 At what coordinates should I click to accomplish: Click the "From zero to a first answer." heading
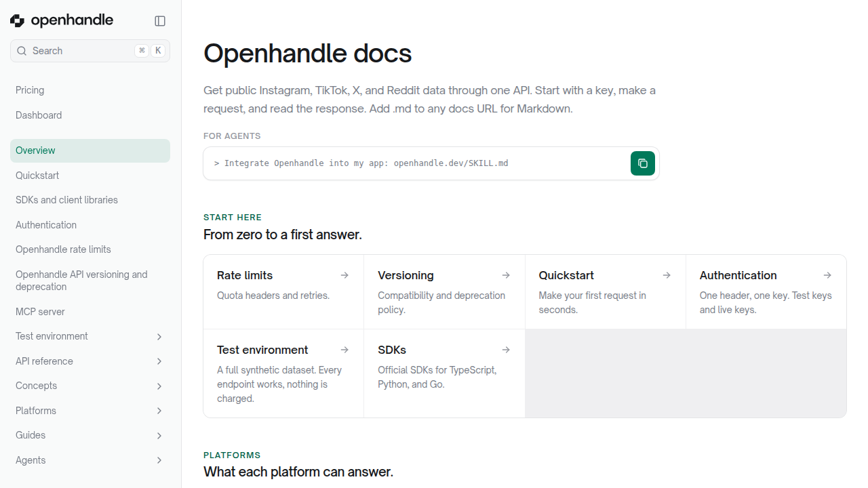point(283,235)
